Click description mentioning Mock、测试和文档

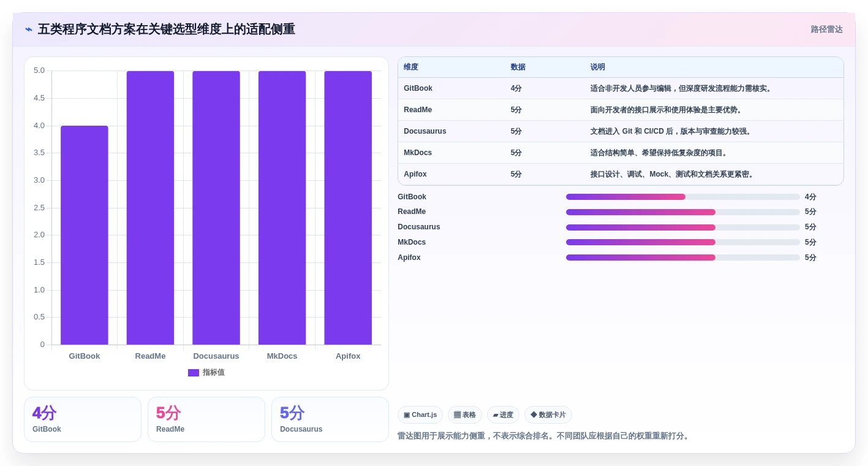point(673,174)
